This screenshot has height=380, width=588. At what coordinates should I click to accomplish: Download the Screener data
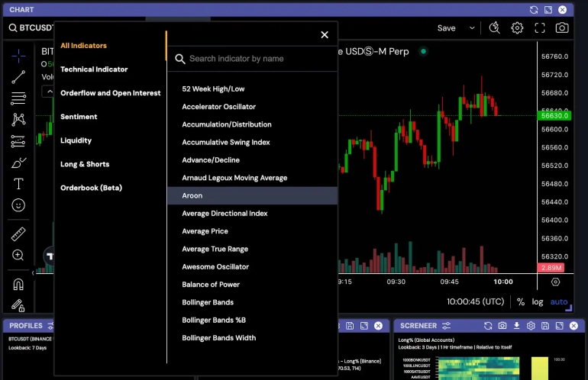point(516,326)
